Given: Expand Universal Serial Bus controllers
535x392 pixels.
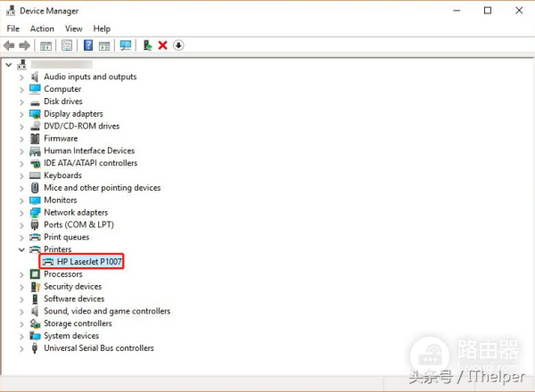Looking at the screenshot, I should (x=22, y=348).
